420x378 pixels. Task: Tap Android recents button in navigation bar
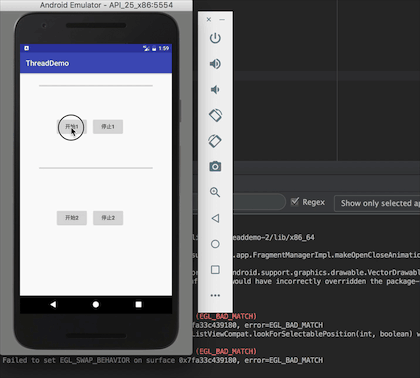139,304
